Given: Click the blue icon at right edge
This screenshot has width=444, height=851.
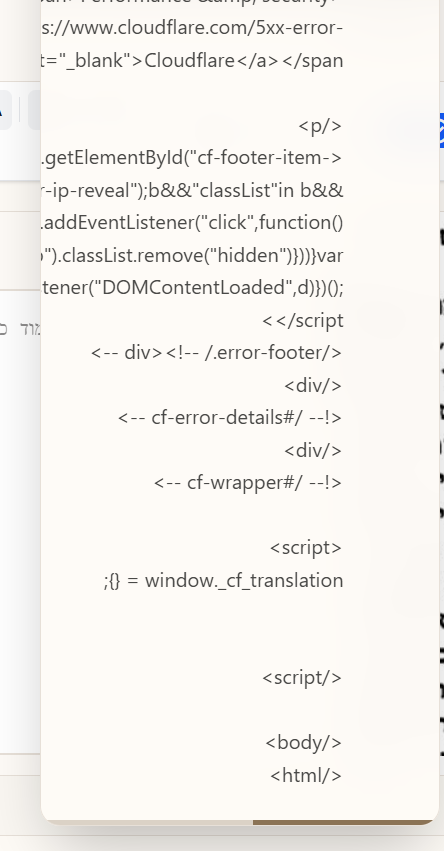Looking at the screenshot, I should tap(442, 130).
